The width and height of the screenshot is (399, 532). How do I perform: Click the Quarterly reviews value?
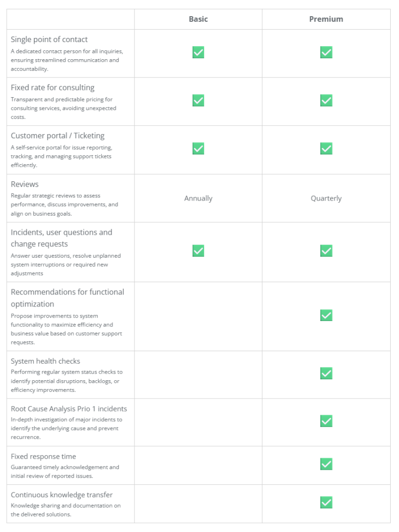coord(326,198)
